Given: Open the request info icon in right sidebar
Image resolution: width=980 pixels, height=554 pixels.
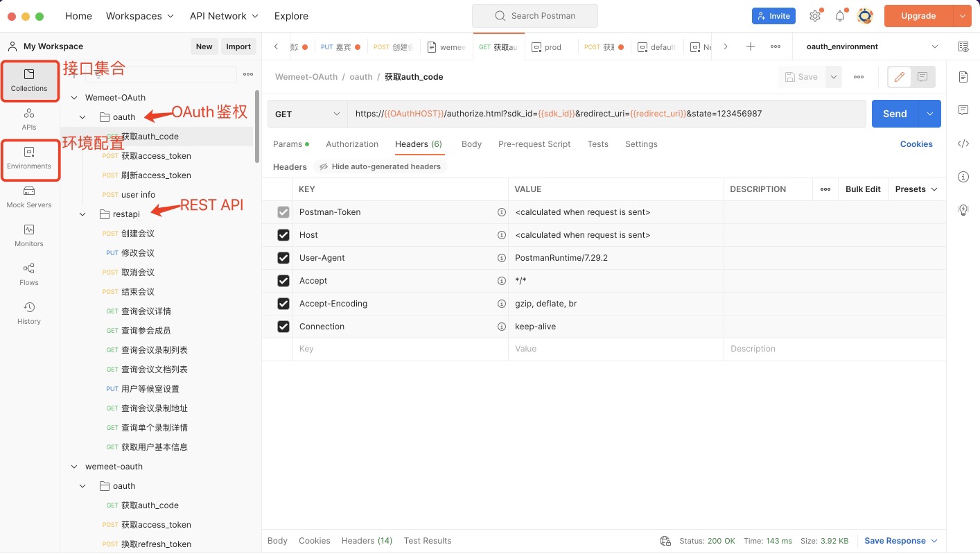Looking at the screenshot, I should click(963, 177).
